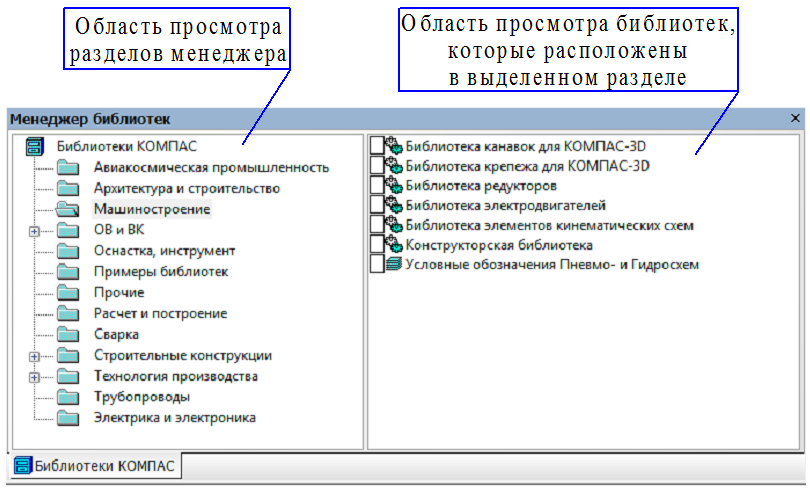Click the Технология производства folder icon

click(x=68, y=376)
